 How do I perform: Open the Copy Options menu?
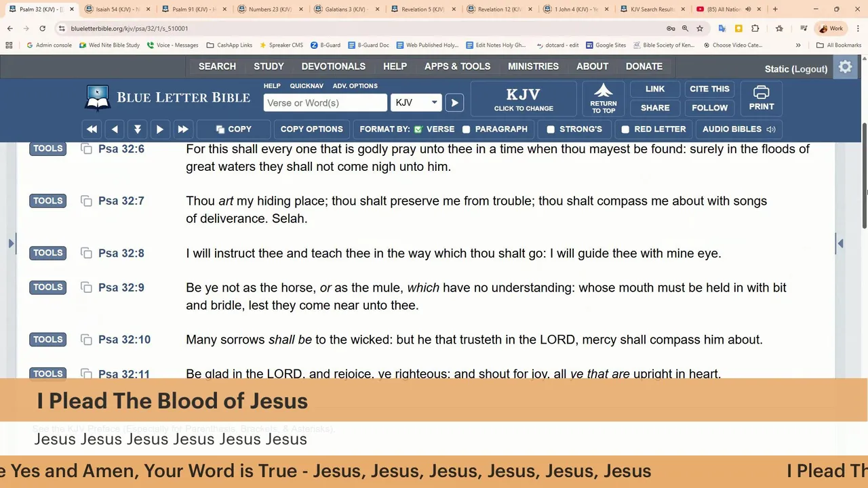[311, 129]
